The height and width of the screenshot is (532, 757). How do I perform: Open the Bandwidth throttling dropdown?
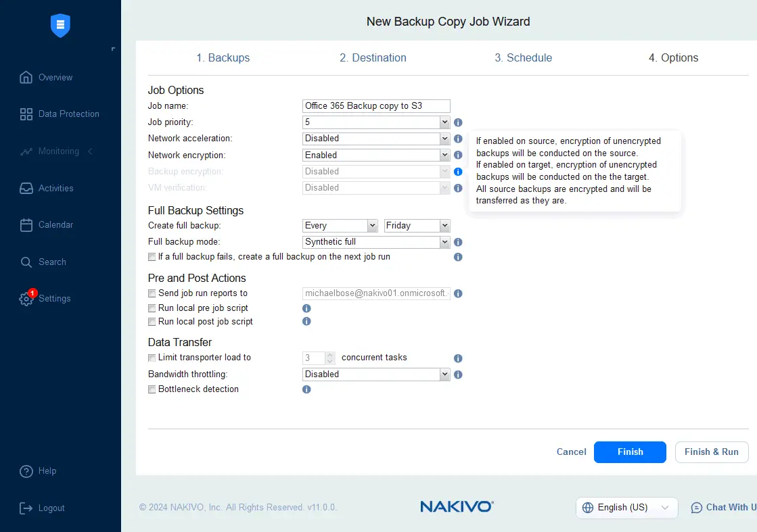tap(376, 374)
